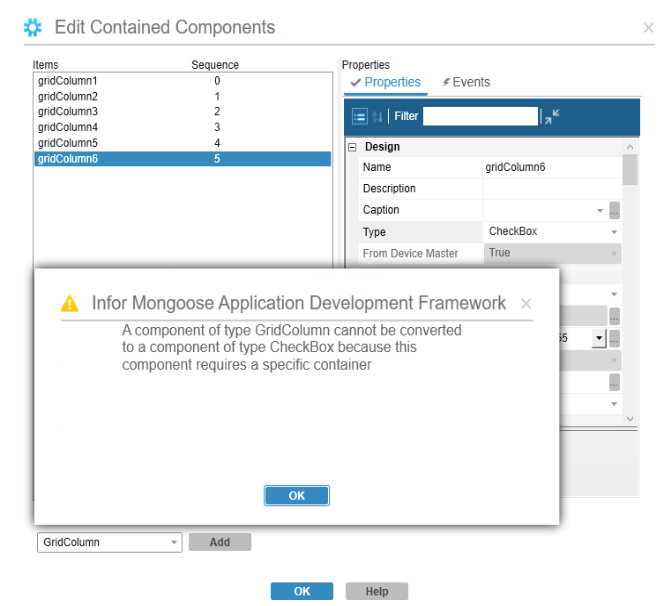The width and height of the screenshot is (667, 606).
Task: Click the Items column header
Action: pyautogui.click(x=46, y=65)
